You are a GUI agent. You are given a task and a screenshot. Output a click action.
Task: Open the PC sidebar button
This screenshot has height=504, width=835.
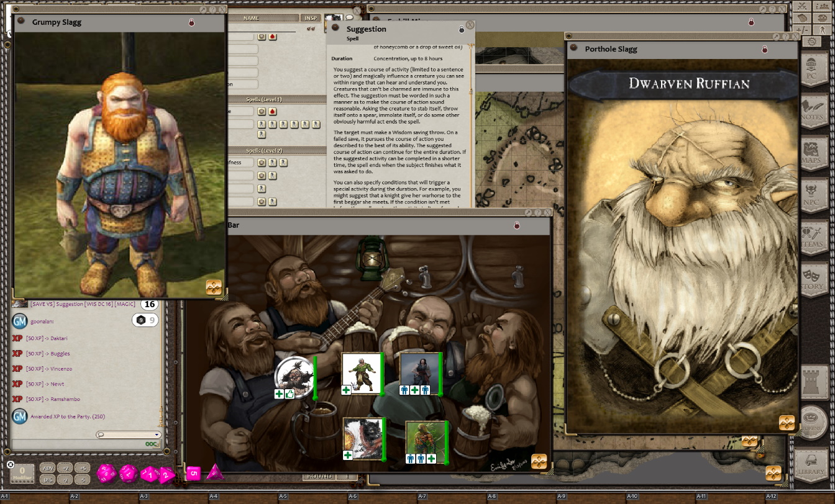(814, 68)
